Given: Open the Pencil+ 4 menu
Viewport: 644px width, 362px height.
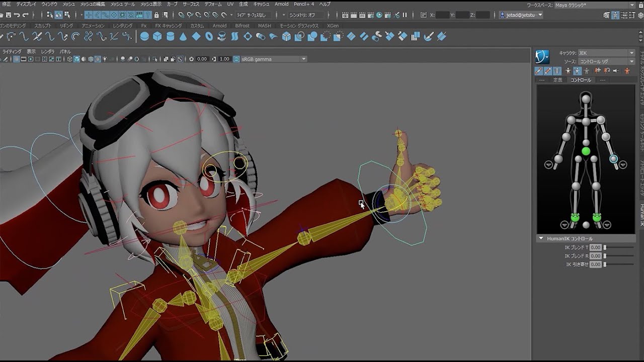Looking at the screenshot, I should 304,4.
